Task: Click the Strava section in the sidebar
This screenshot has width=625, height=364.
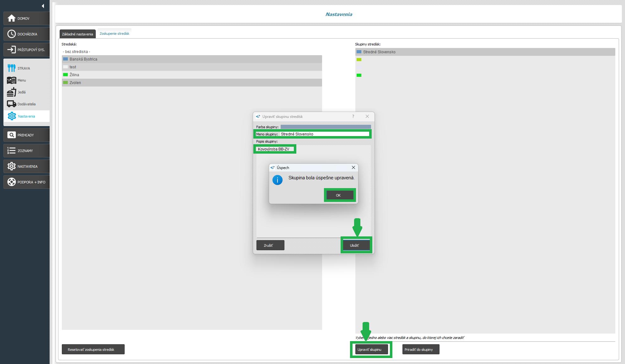Action: click(24, 68)
